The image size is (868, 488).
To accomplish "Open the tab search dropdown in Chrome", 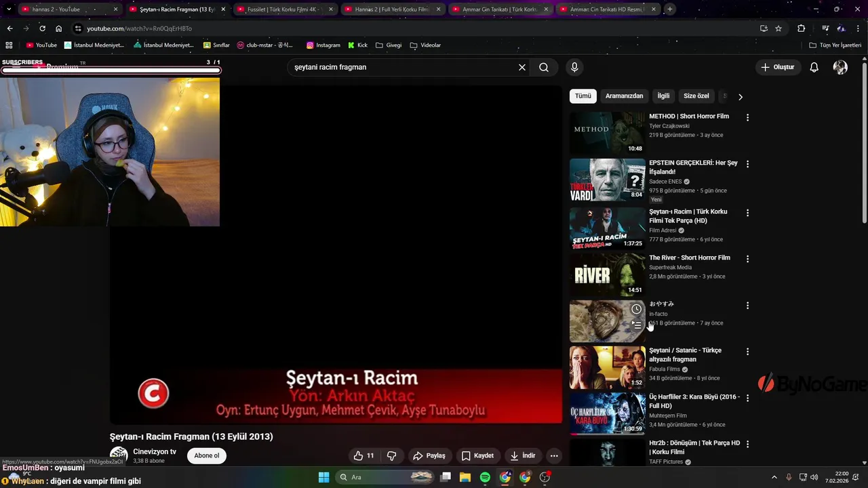I will click(x=8, y=9).
